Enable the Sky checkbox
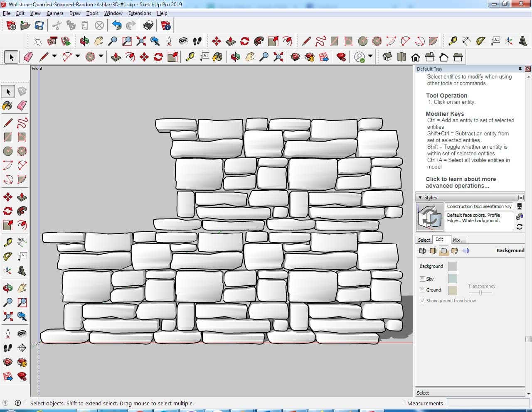Viewport: 532px width, 412px height. point(422,279)
